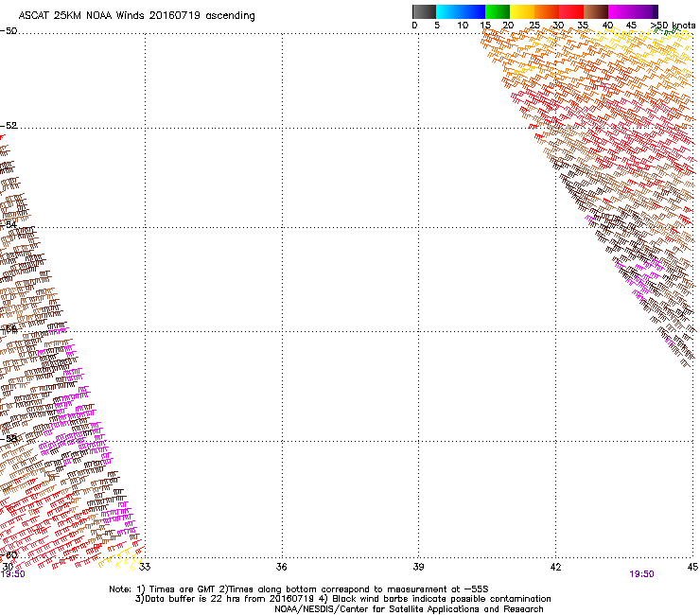Click the purple '19:50' time at bottom right

[x=641, y=574]
